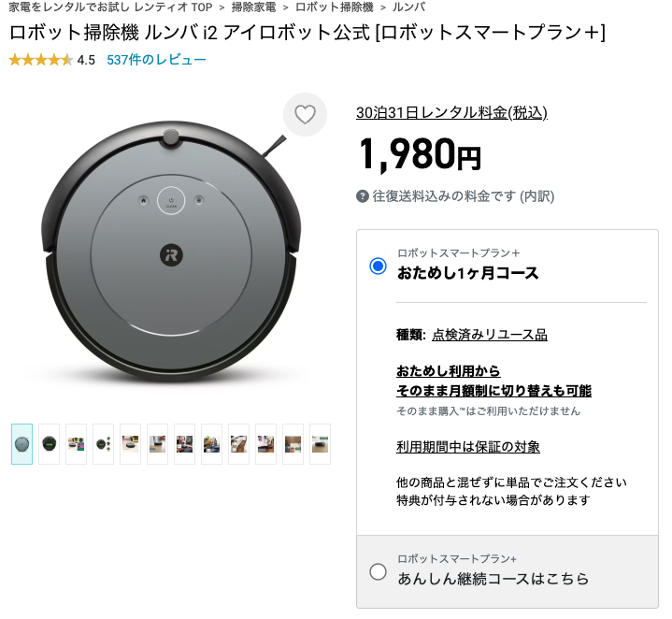Click the 往復送料込みの料金です (内訳) breakdown text
Image resolution: width=672 pixels, height=619 pixels.
(x=463, y=196)
